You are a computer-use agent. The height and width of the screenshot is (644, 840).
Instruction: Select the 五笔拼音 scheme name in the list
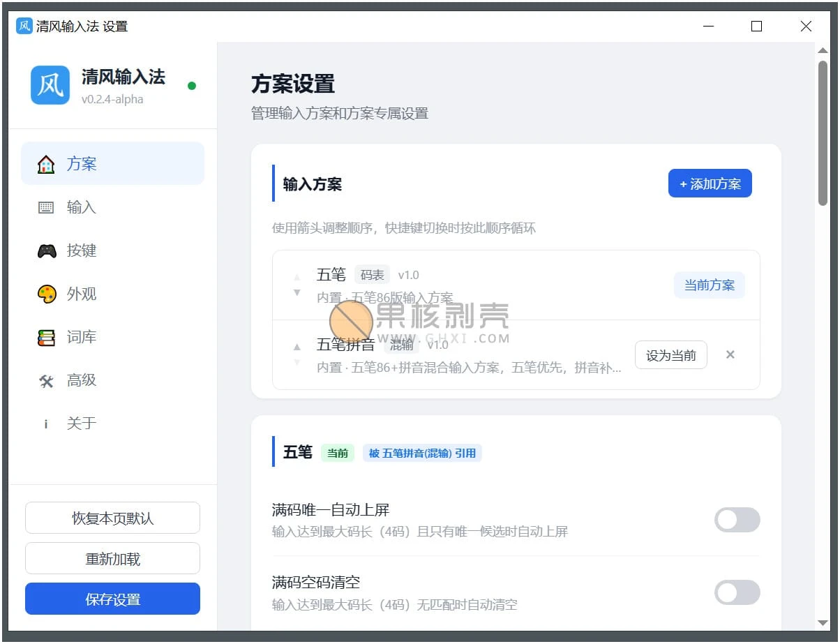coord(346,345)
